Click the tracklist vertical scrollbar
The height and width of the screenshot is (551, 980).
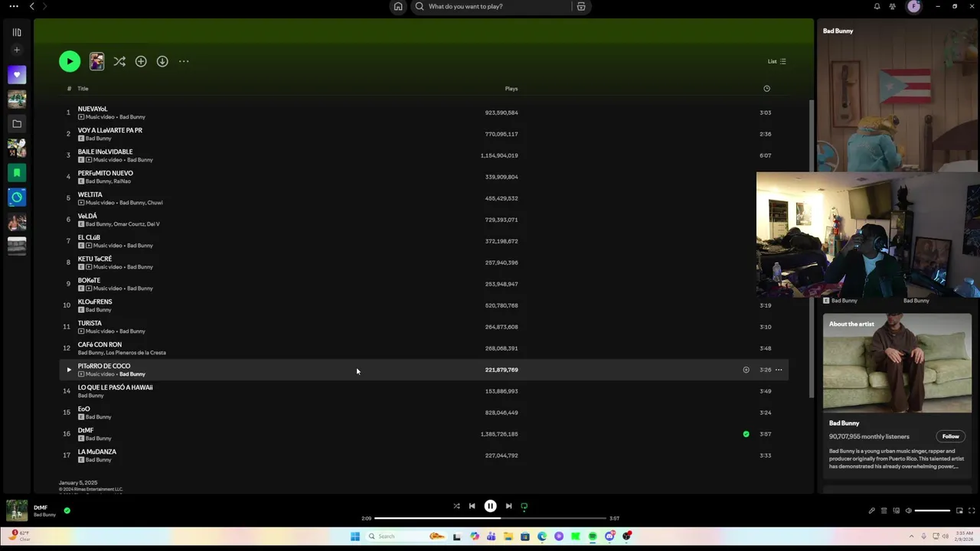click(812, 249)
